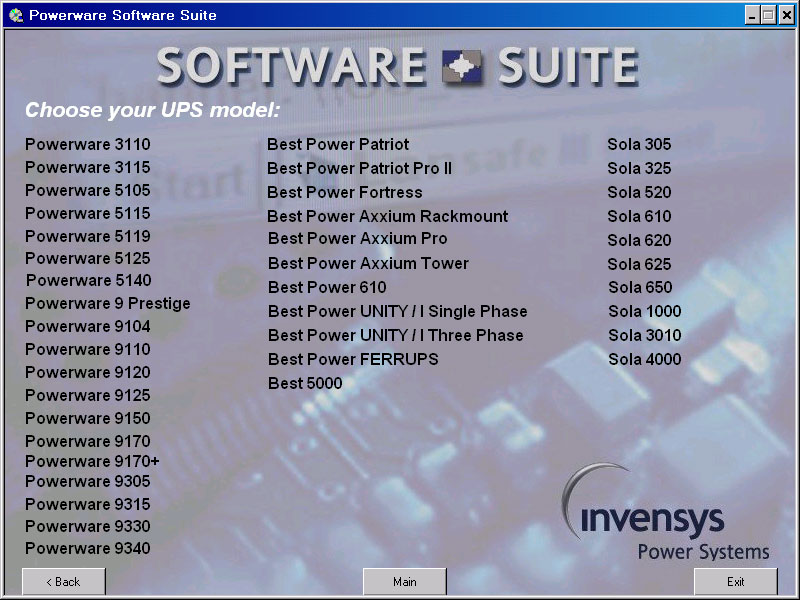Screen dimensions: 800x600
Task: Choose Sola 1000 UPS
Action: click(644, 311)
